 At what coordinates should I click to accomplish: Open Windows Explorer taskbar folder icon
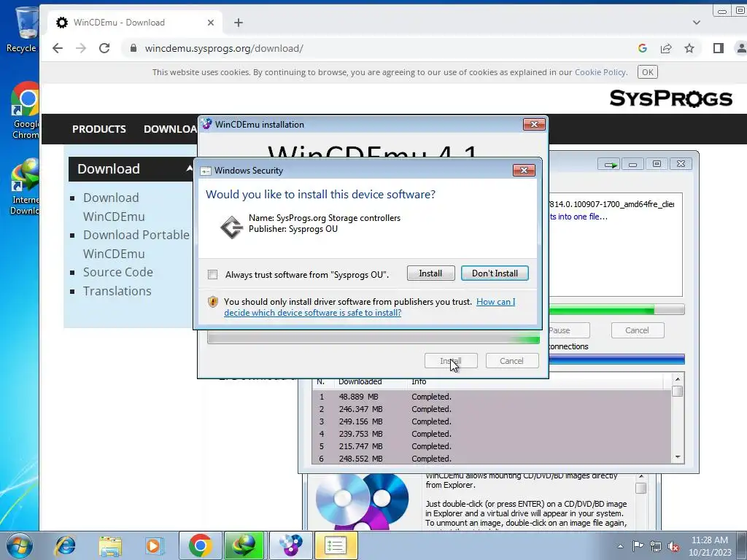[x=110, y=545]
